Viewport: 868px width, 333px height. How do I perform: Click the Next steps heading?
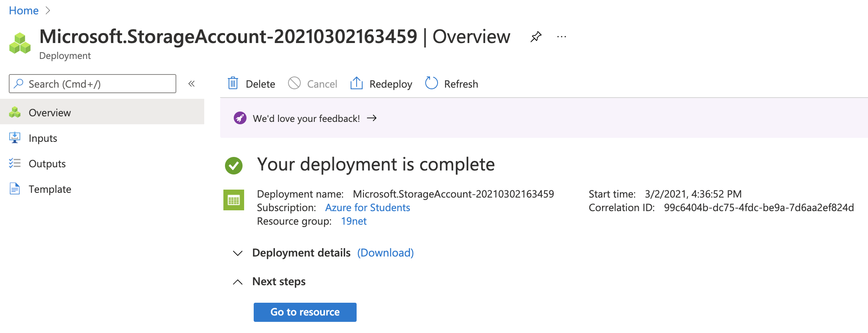279,281
